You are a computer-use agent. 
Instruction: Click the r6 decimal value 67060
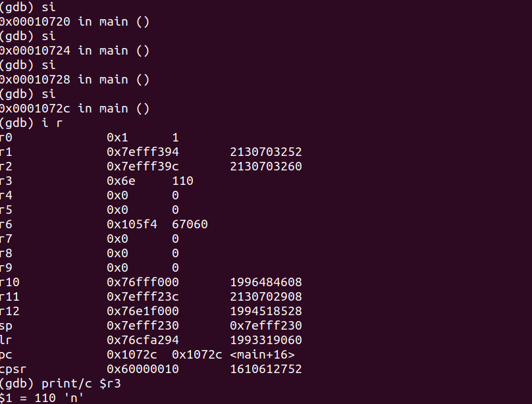click(190, 224)
